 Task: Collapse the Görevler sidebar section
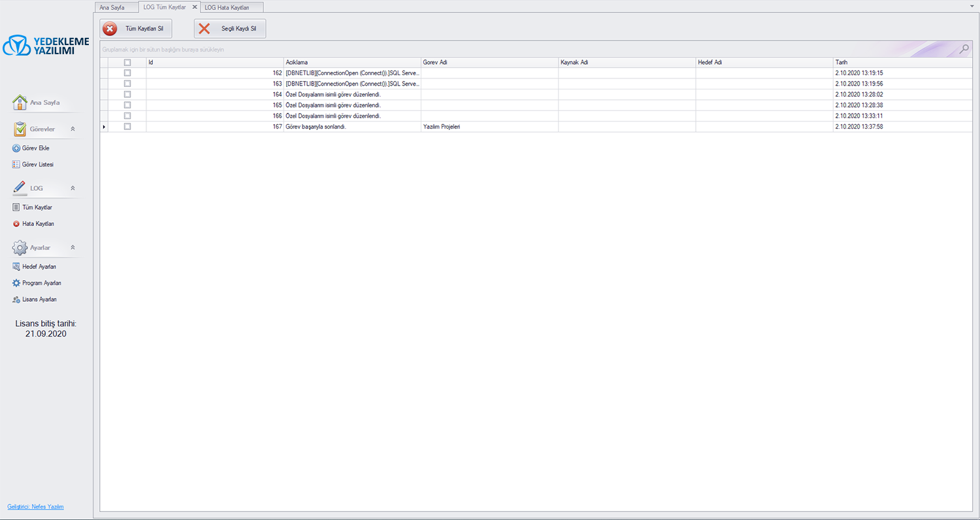point(73,129)
